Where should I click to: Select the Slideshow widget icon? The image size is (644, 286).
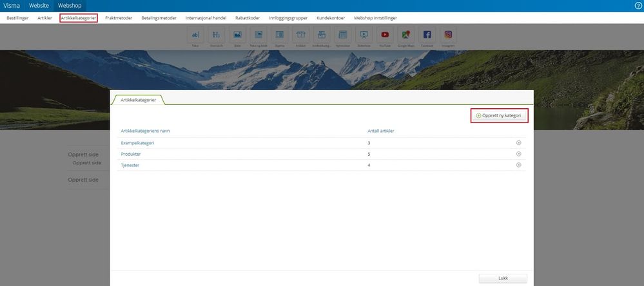coord(364,35)
